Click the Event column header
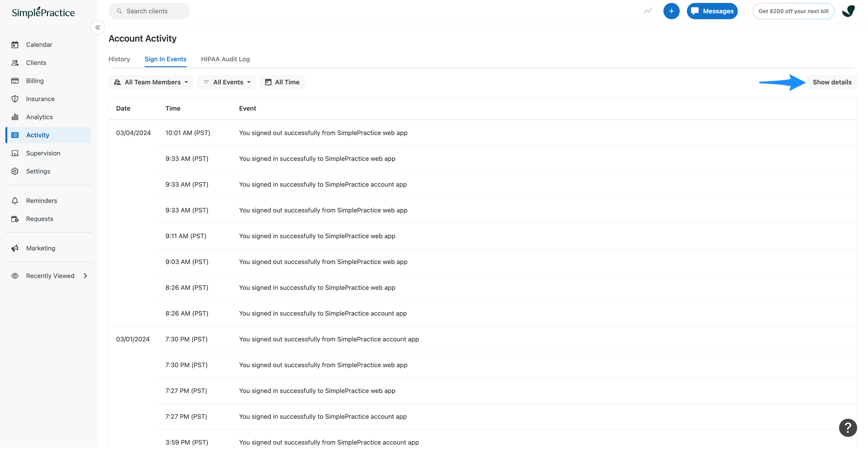 click(x=248, y=108)
